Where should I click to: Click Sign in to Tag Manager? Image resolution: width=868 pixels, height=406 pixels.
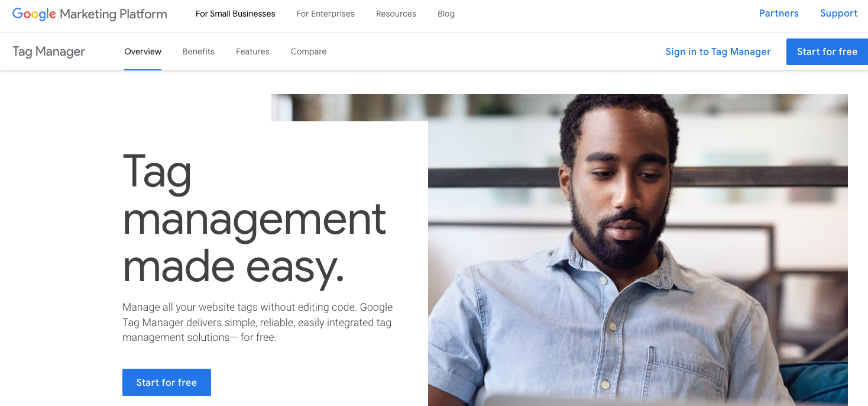coord(718,51)
